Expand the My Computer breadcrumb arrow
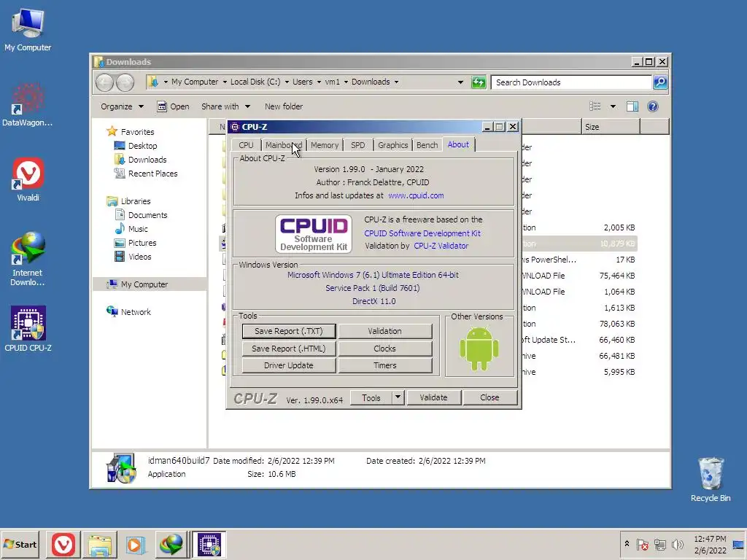The width and height of the screenshot is (747, 560). (x=225, y=82)
